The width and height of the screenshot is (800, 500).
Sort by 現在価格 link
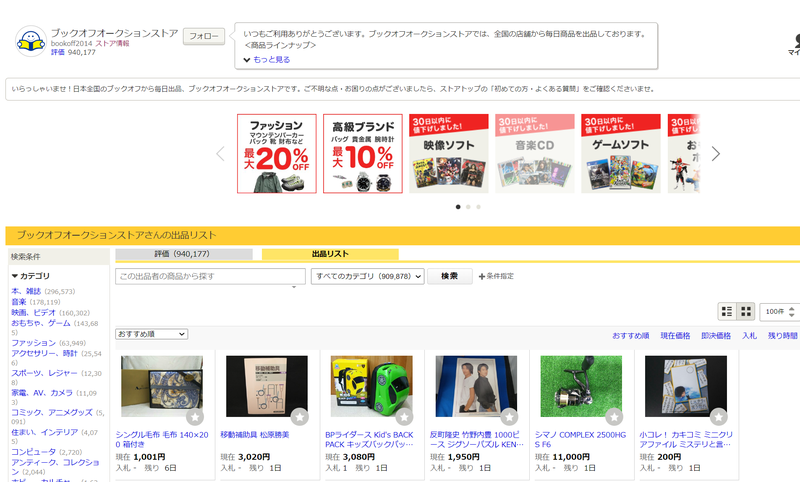click(675, 336)
